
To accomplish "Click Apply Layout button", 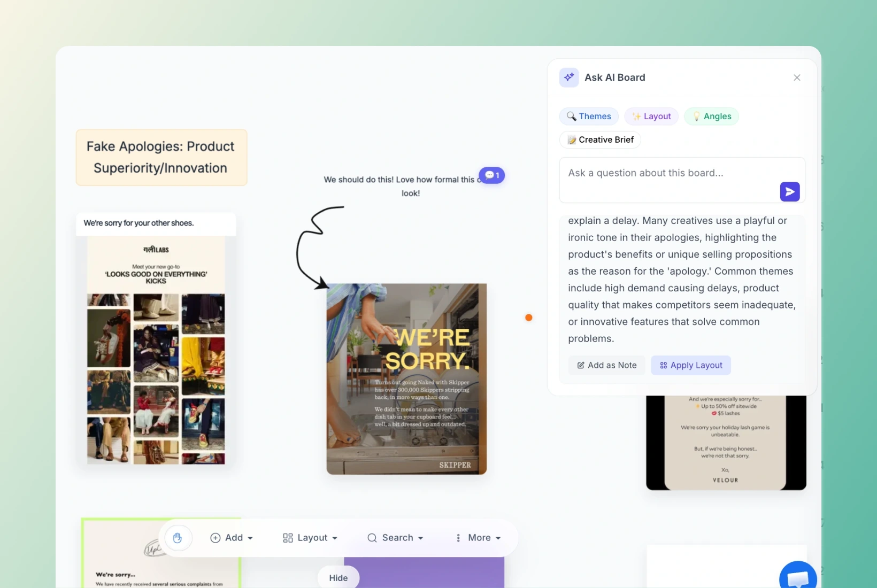I will [691, 365].
